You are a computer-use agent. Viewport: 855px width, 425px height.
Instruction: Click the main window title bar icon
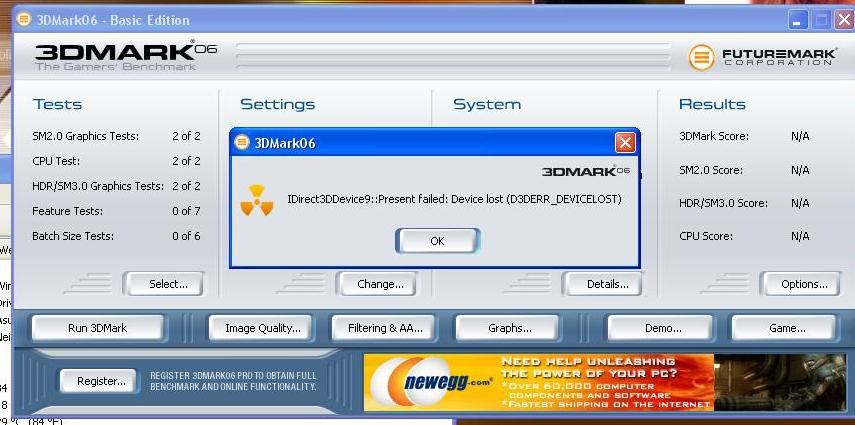coord(23,20)
